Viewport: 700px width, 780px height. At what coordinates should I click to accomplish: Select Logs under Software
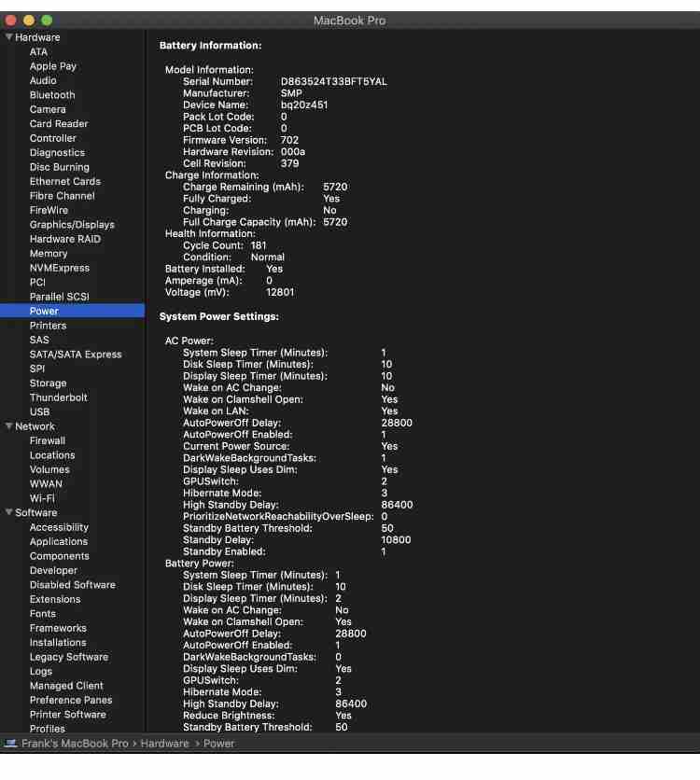tap(41, 672)
